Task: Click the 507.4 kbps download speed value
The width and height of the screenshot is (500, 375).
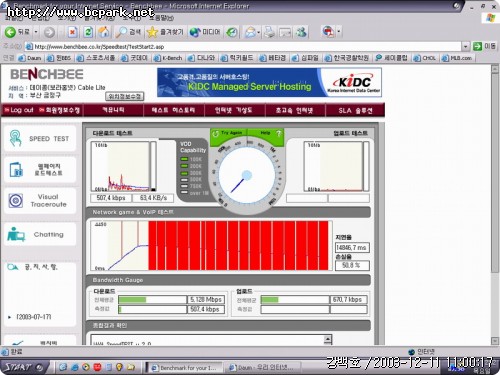Action: (111, 198)
